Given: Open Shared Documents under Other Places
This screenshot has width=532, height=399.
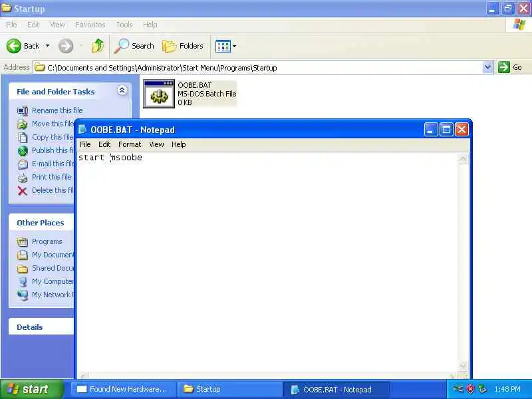Looking at the screenshot, I should click(53, 268).
